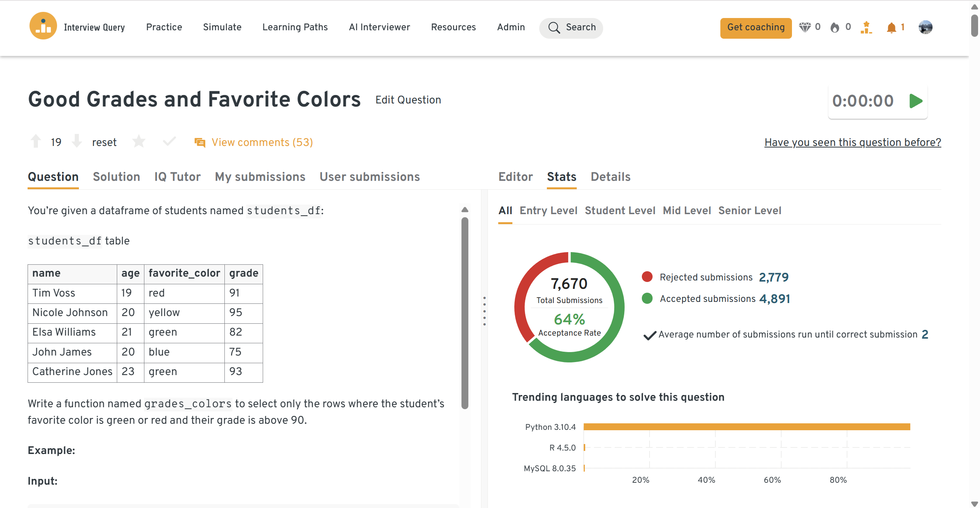This screenshot has height=508, width=980.
Task: Open the user profile avatar
Action: click(925, 27)
